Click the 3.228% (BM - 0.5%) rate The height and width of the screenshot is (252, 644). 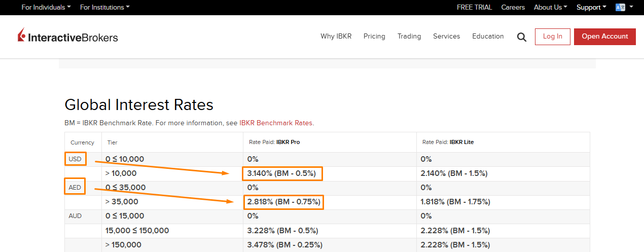tap(282, 230)
